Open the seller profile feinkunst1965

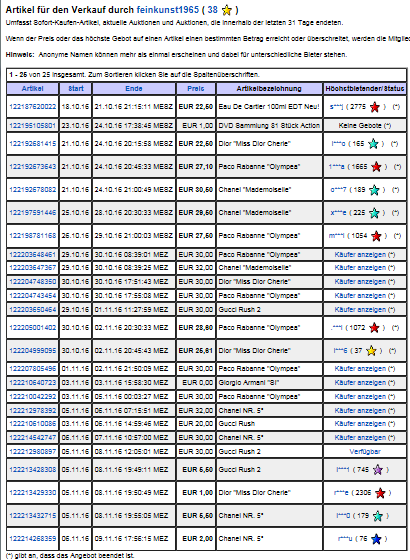(168, 10)
